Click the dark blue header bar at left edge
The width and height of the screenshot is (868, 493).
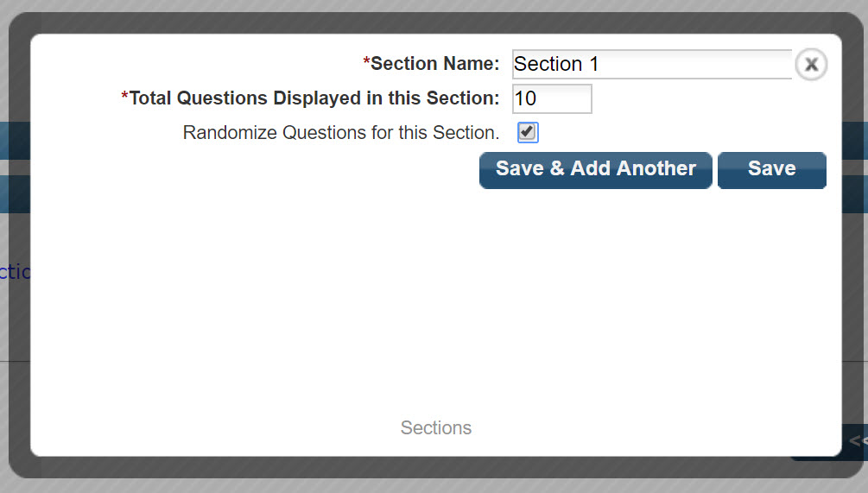tap(4, 141)
